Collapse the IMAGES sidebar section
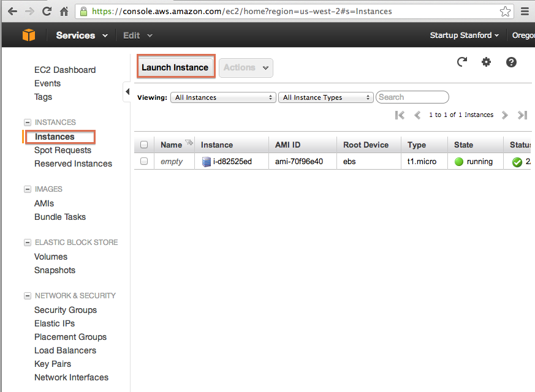 28,189
